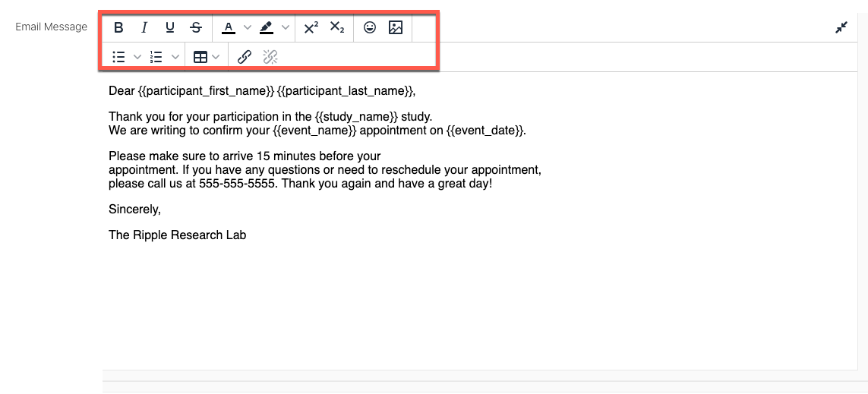Apply underline formatting

[170, 27]
